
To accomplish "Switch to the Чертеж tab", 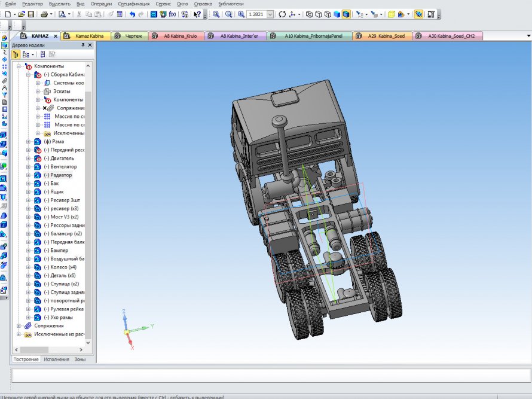I will [x=130, y=36].
